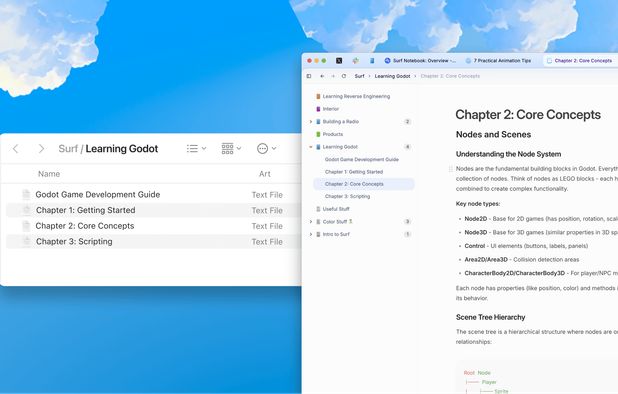Click the file icon beside Chapter 3: Scripting in Finder

click(26, 241)
